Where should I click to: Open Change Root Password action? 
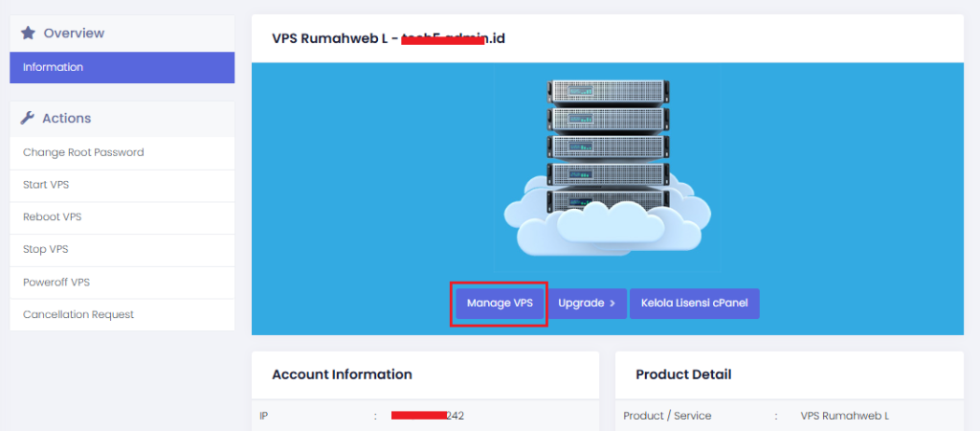[122, 152]
